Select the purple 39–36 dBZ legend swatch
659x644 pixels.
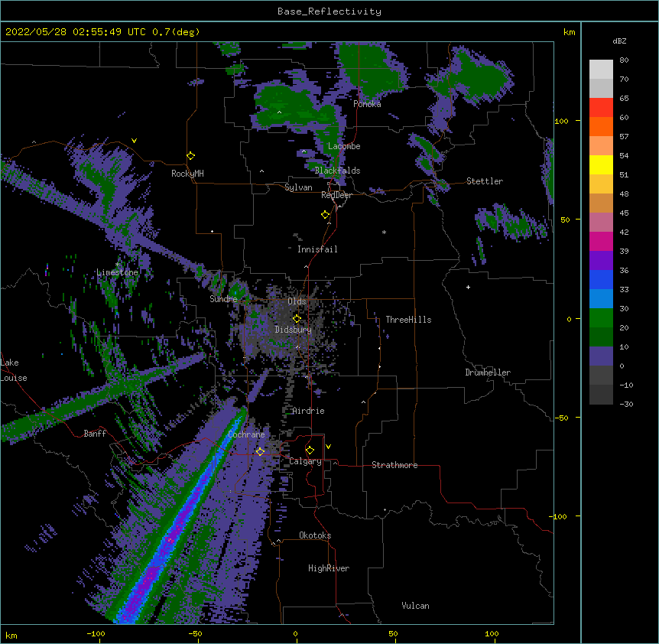[x=601, y=261]
